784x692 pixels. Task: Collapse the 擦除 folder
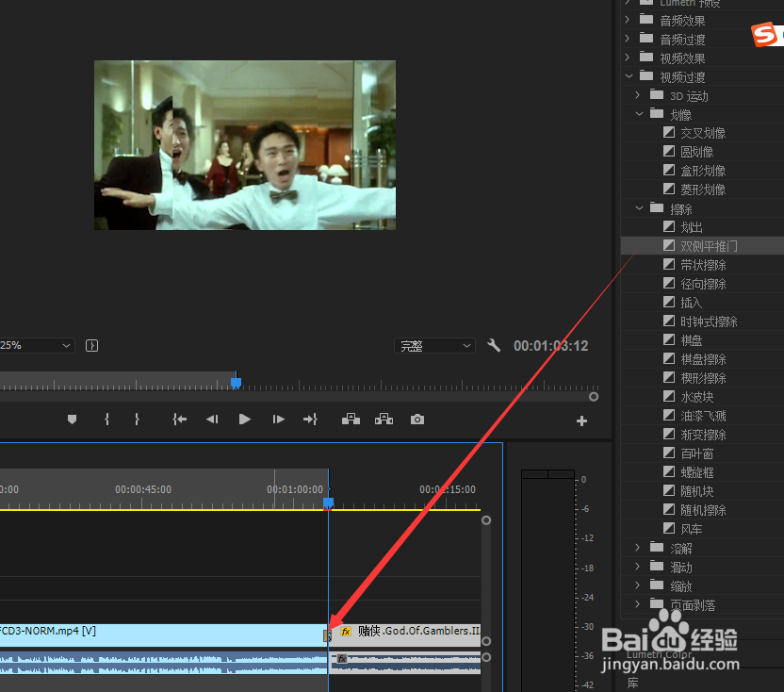coord(639,207)
